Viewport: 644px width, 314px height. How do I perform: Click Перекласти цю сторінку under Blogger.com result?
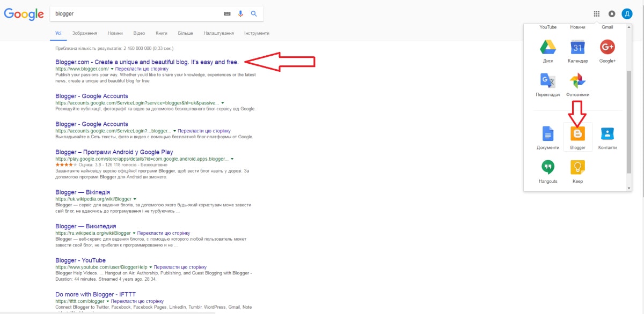(142, 69)
